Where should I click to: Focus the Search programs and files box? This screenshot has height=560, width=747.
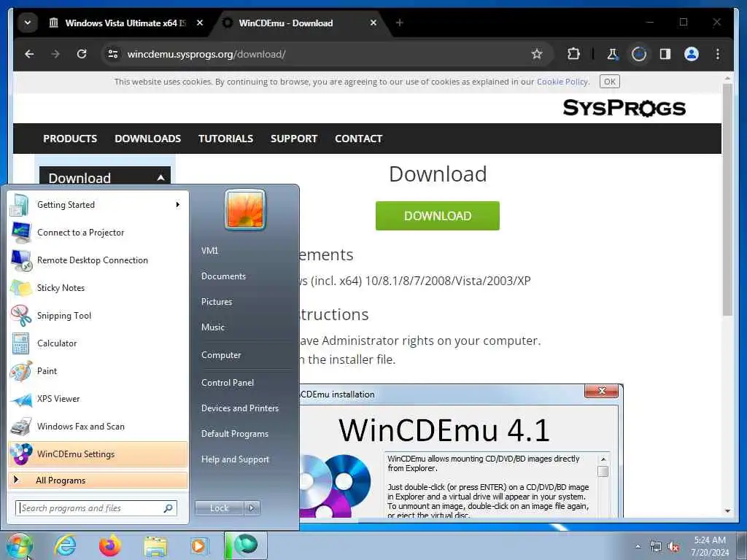coord(96,508)
